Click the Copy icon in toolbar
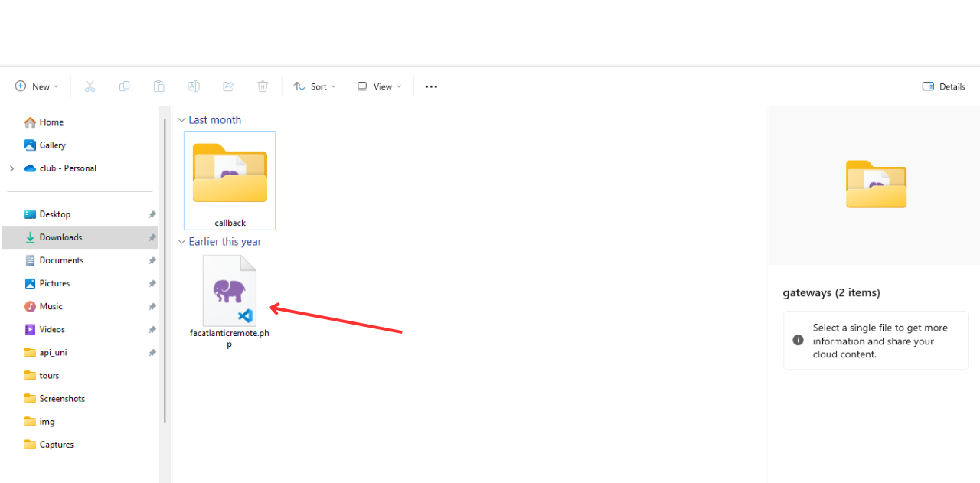 [x=124, y=86]
